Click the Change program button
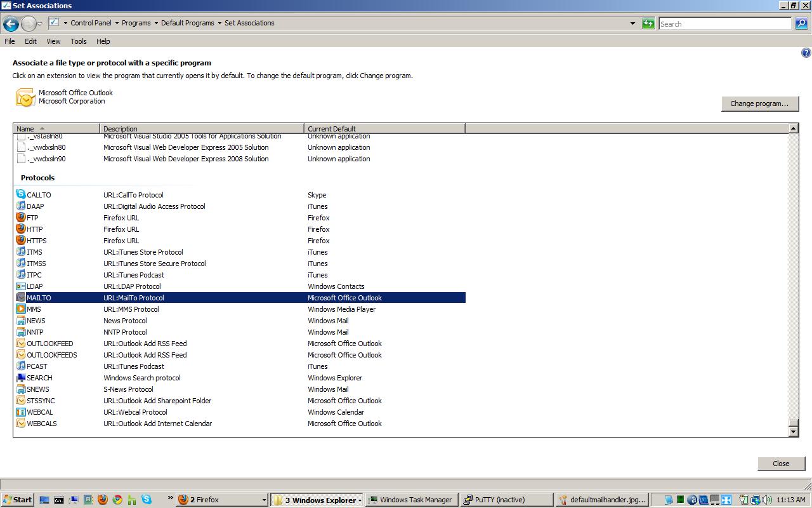The width and height of the screenshot is (812, 508). pos(759,104)
